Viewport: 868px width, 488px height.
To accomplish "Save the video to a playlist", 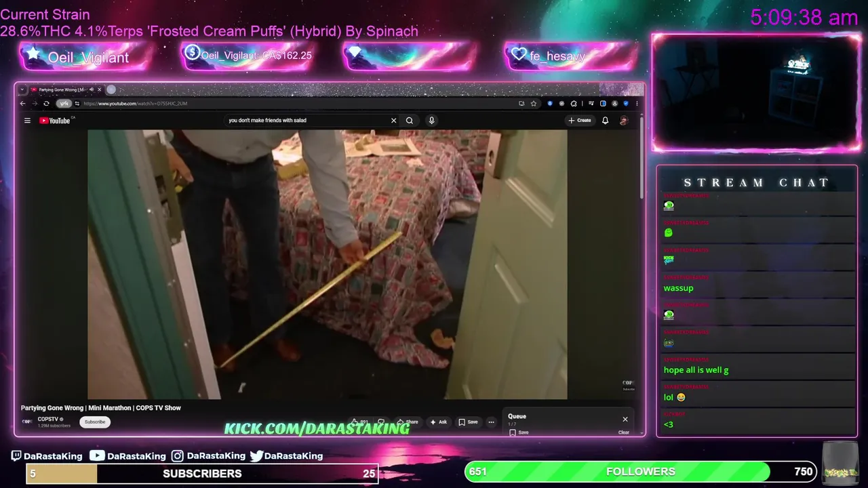I will [468, 422].
